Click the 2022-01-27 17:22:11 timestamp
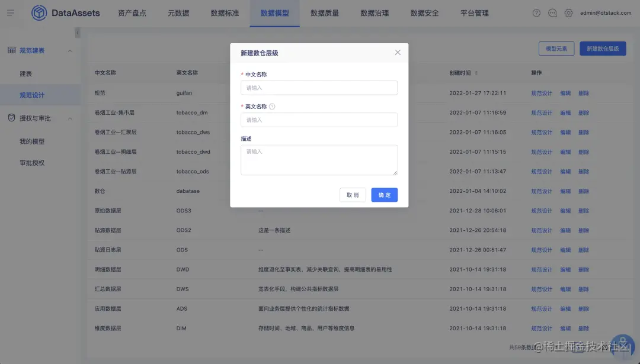 pyautogui.click(x=478, y=93)
